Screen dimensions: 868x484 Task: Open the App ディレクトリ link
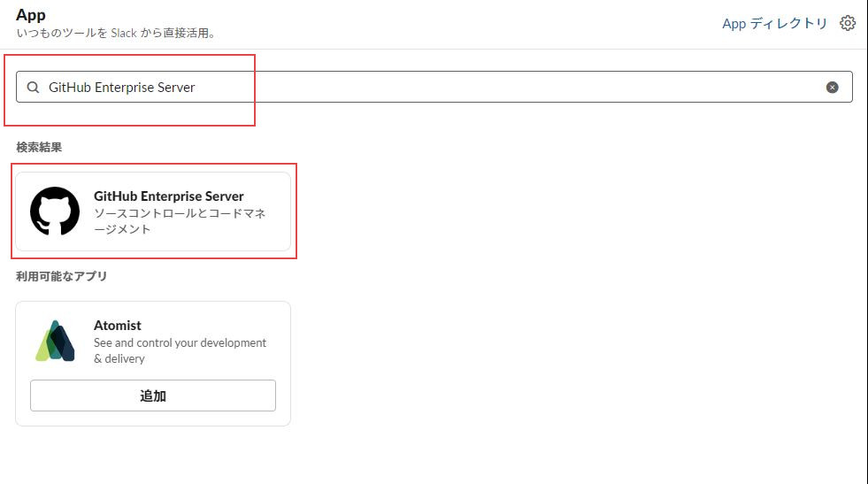point(774,23)
